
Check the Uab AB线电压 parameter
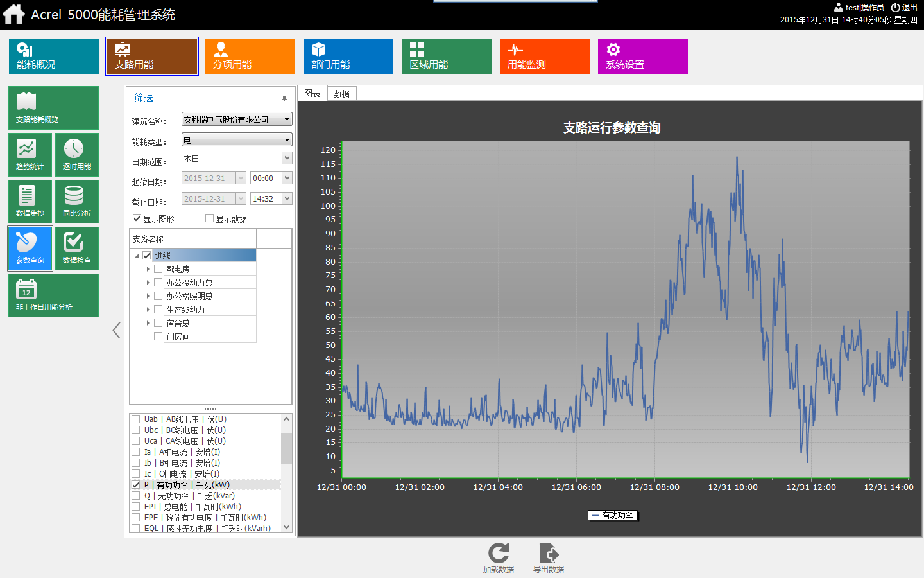pyautogui.click(x=136, y=419)
